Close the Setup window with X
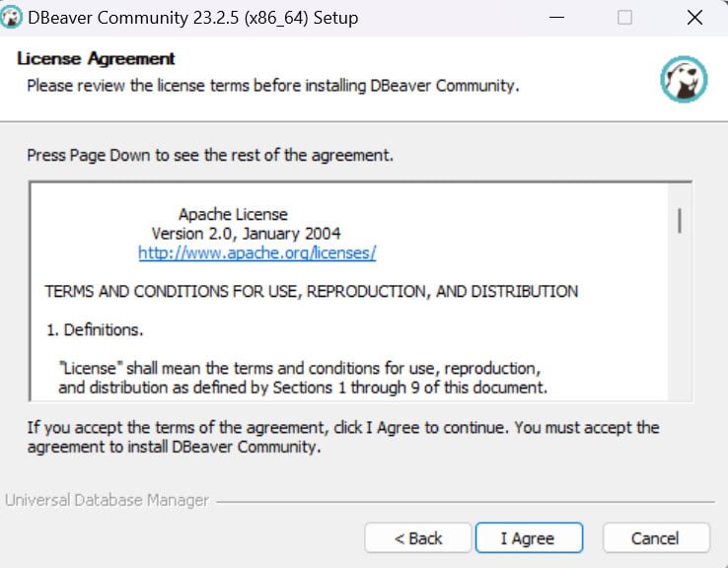This screenshot has width=728, height=568. (694, 18)
